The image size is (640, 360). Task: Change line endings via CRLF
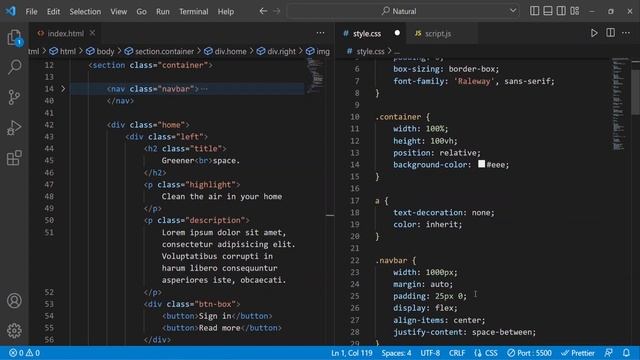click(457, 353)
